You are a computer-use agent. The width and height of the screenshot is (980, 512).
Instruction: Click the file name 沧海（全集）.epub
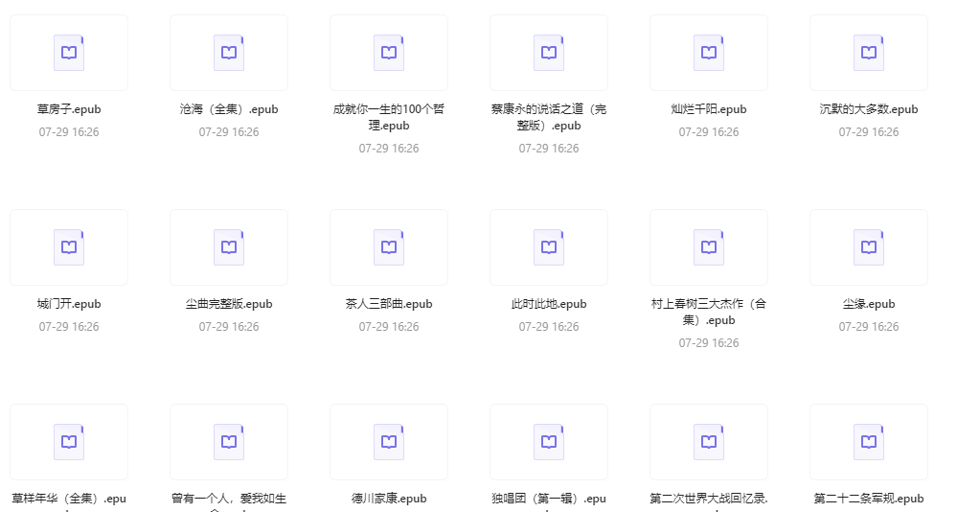[x=229, y=109]
